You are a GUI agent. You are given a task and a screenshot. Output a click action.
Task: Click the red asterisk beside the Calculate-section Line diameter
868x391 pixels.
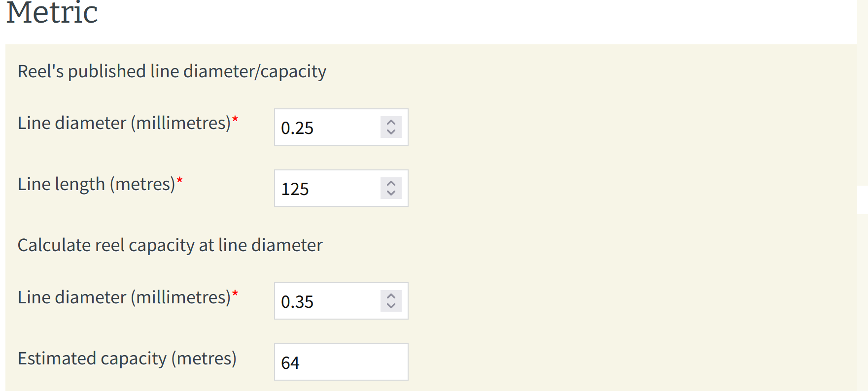pos(235,293)
